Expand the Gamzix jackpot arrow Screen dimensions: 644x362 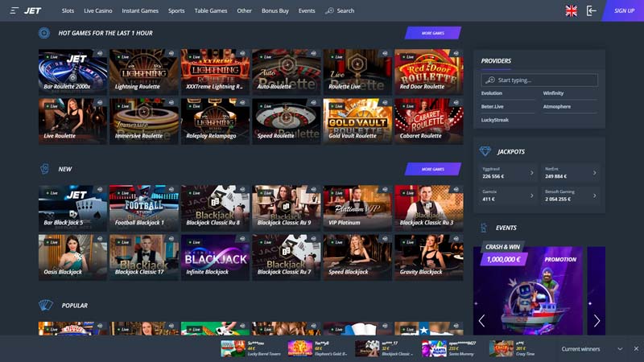point(532,195)
